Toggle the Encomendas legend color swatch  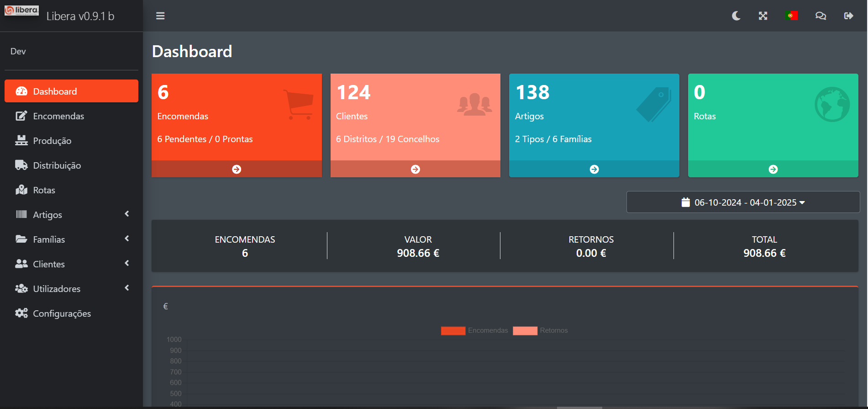click(453, 331)
